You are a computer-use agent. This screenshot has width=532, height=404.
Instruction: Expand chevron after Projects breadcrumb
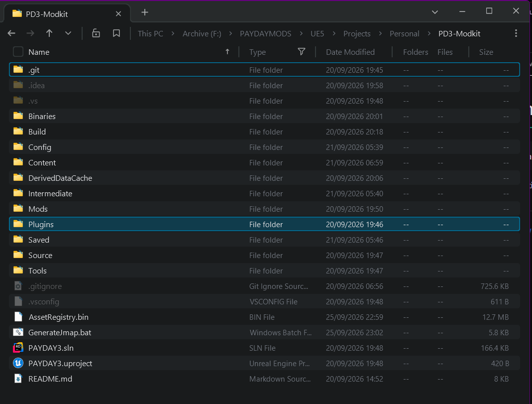380,33
